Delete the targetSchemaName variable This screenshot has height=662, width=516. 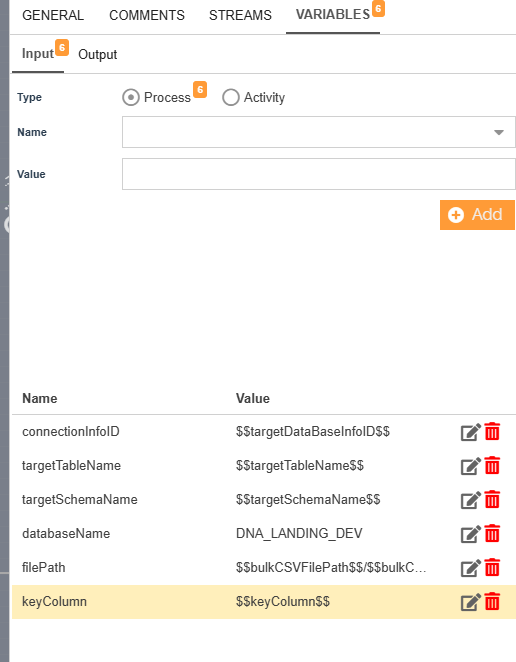[492, 499]
